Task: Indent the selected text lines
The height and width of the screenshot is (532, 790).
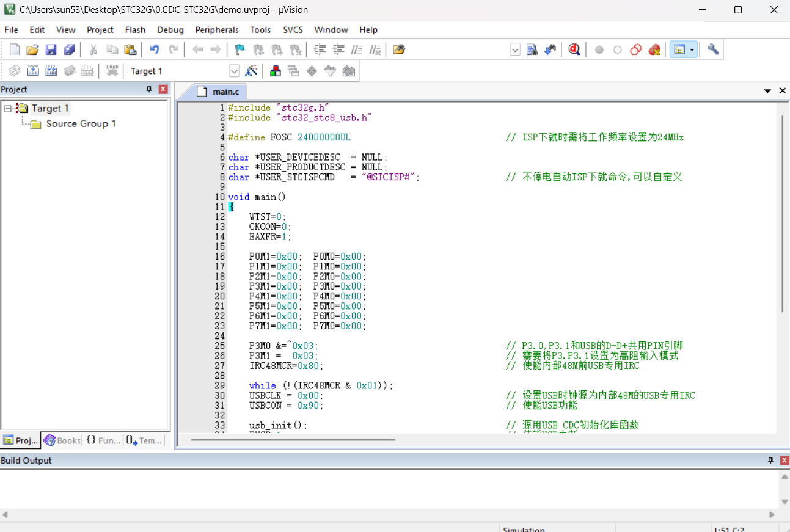Action: click(320, 49)
